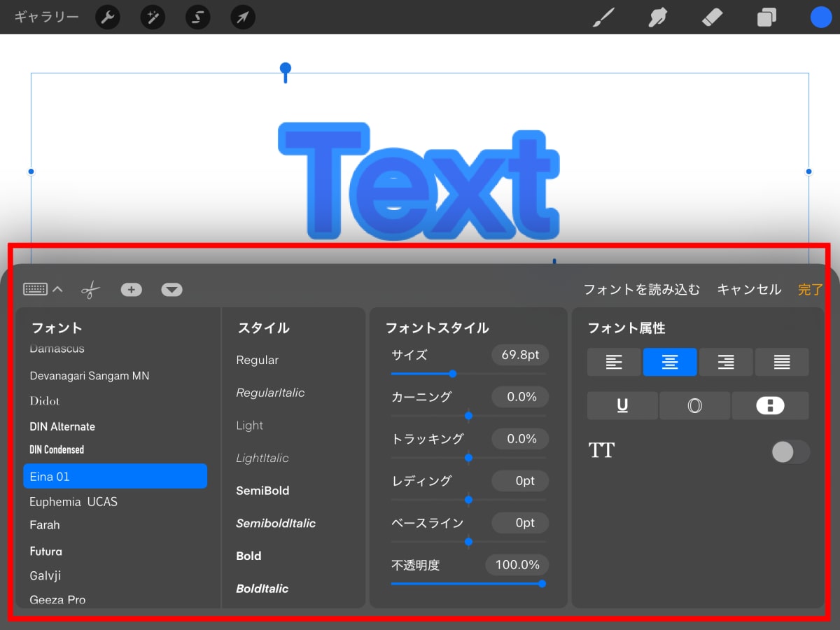Choose BoldItalic style
The image size is (840, 630).
click(262, 589)
